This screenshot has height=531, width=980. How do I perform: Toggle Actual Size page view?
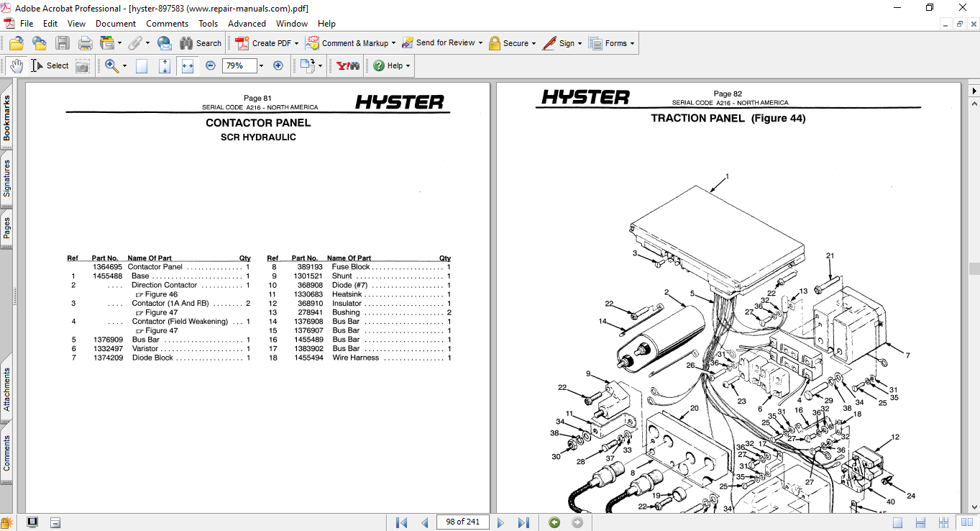[142, 65]
